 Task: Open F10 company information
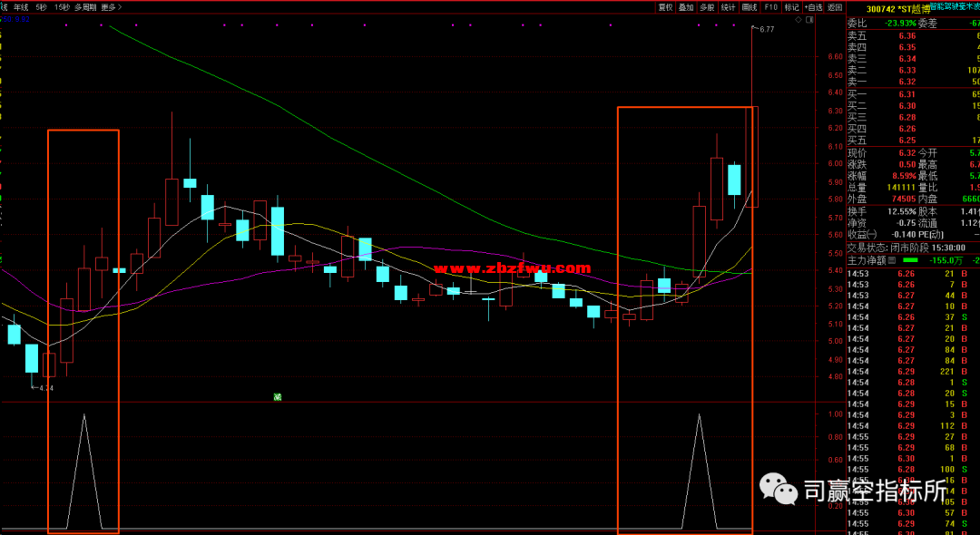pos(770,7)
